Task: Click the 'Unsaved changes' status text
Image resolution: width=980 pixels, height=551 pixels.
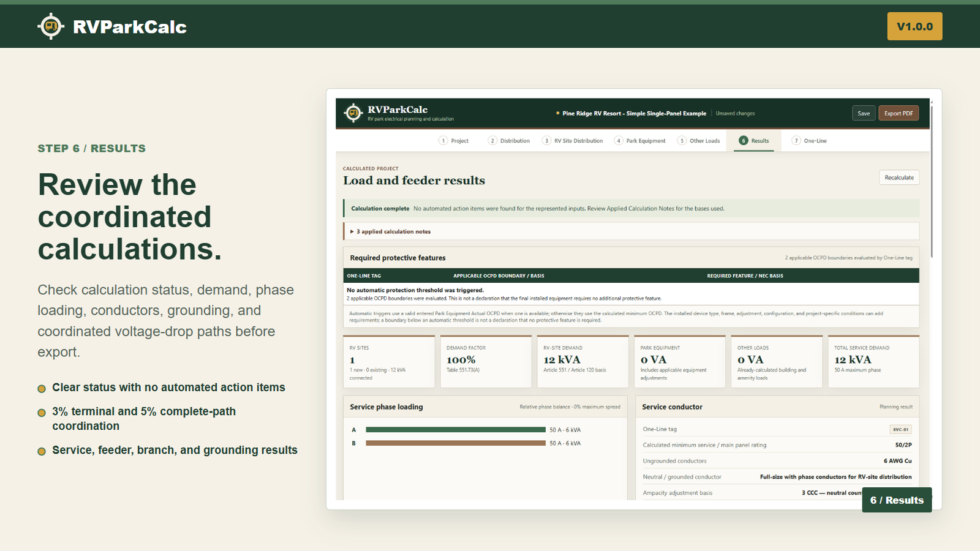Action: pos(735,113)
